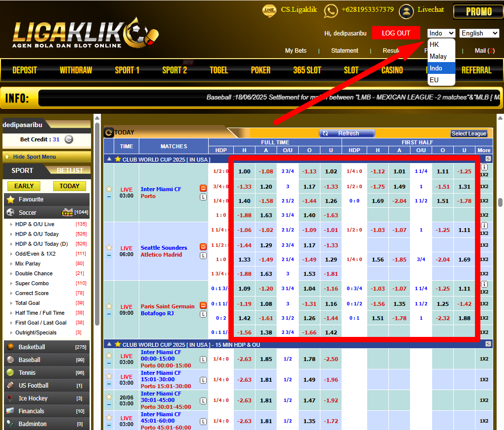
Task: Open the 365 SLOT menu
Action: 307,70
